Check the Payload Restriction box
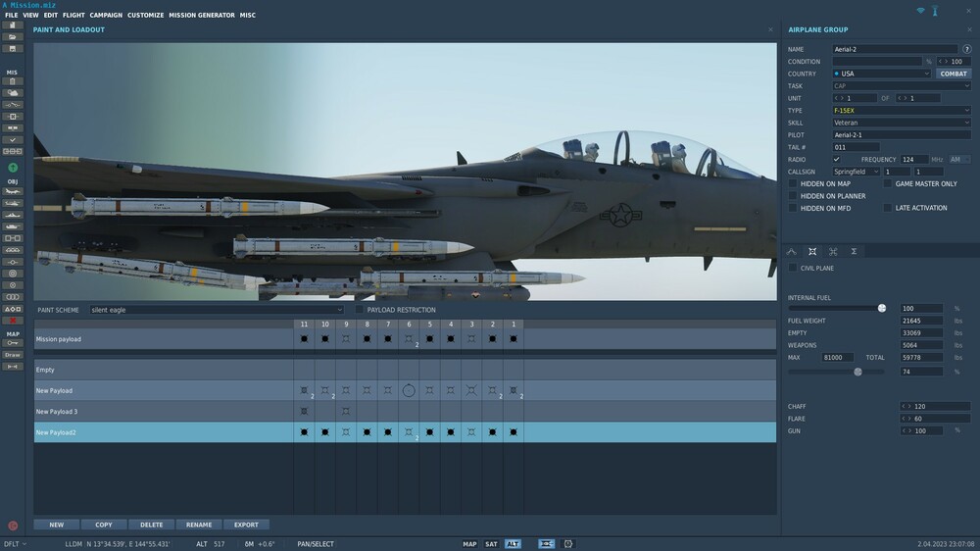The width and height of the screenshot is (980, 551). click(x=360, y=310)
